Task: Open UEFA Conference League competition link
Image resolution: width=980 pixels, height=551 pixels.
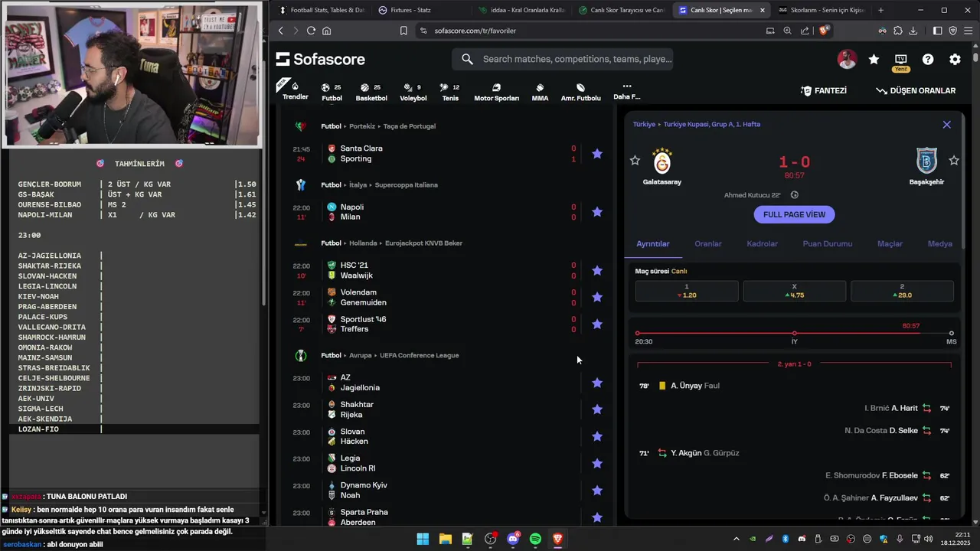Action: (x=419, y=356)
